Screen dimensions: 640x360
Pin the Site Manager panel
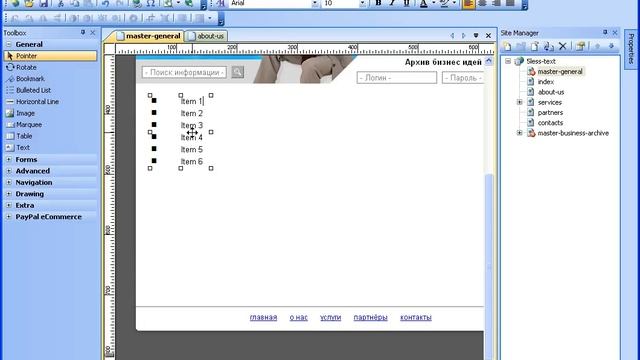coord(605,32)
